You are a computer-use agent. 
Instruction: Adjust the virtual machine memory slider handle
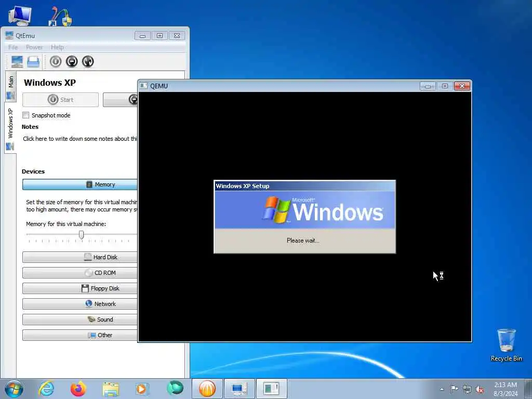coord(82,234)
